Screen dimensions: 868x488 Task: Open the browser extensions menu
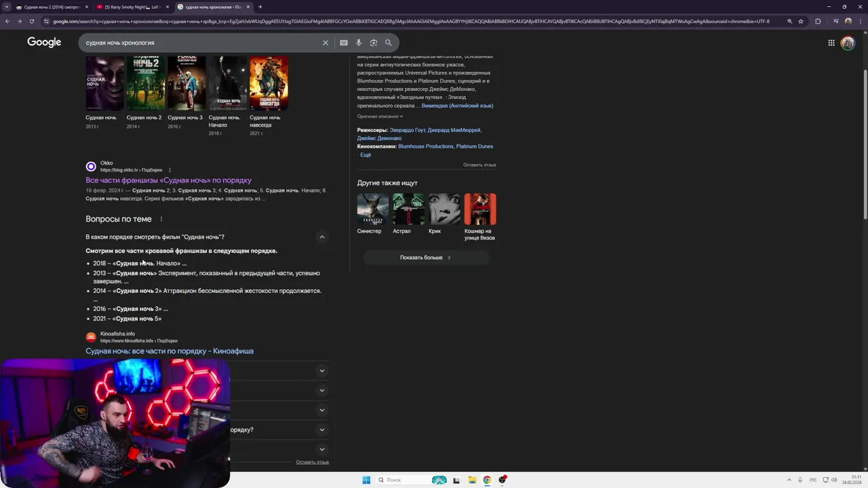818,21
